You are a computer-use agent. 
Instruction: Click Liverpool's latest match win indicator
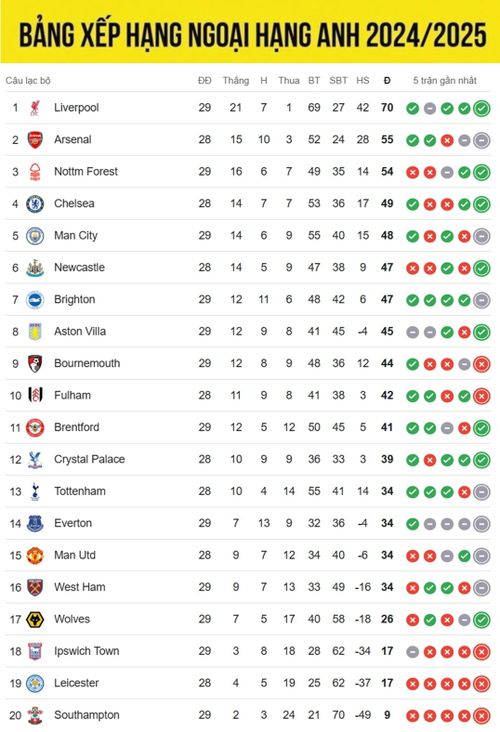pos(482,109)
